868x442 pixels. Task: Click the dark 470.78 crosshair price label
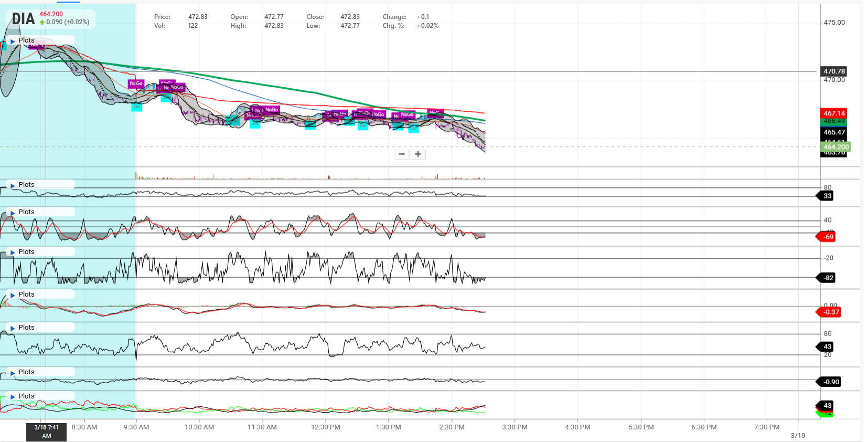tap(834, 71)
